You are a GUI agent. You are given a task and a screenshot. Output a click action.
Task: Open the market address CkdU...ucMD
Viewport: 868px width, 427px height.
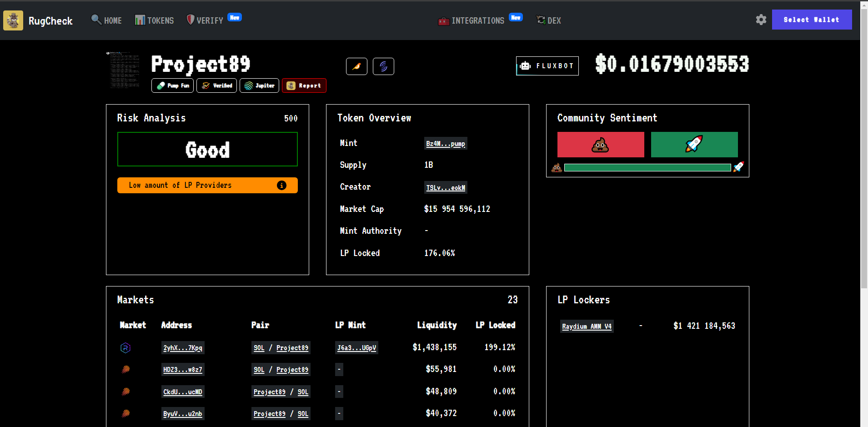[x=183, y=392]
